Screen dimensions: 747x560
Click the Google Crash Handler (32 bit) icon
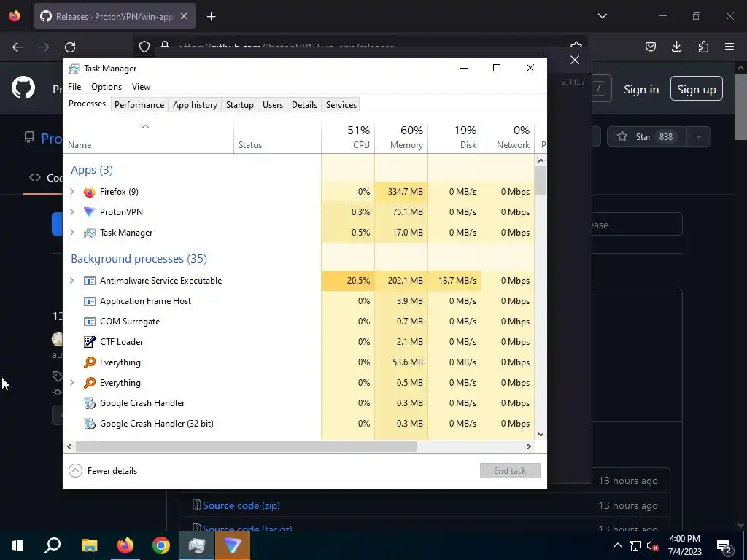[89, 424]
